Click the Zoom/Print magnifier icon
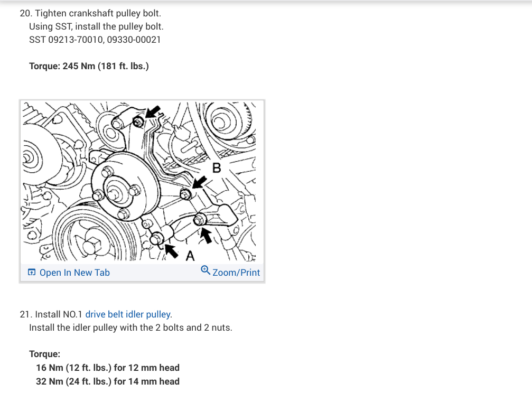This screenshot has height=402, width=532. (x=206, y=270)
